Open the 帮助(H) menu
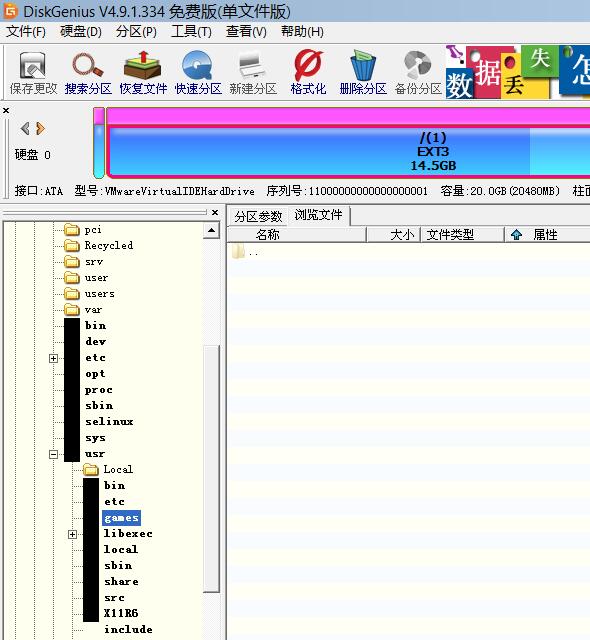590x640 pixels. [x=302, y=31]
